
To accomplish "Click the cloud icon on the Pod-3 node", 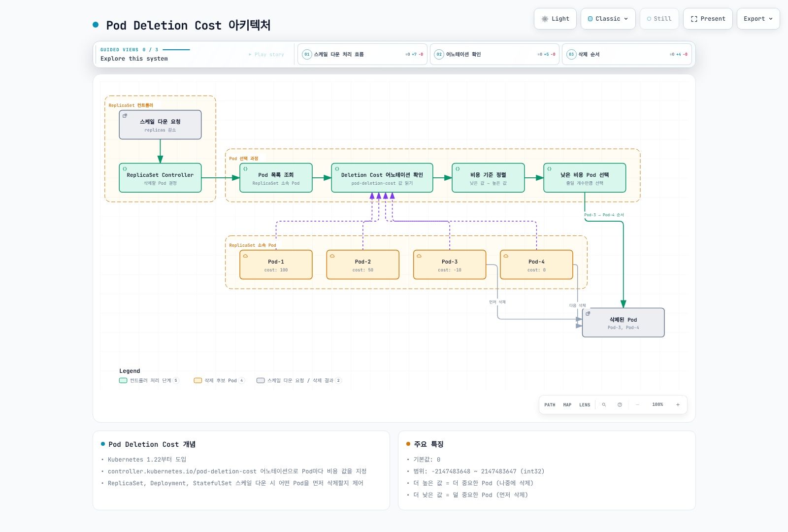I will click(419, 256).
